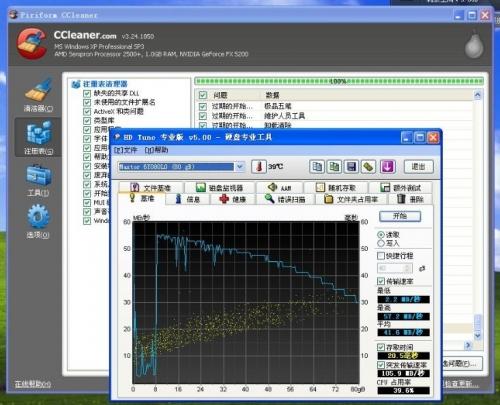
Task: Uncheck the result row checkbox for 维护人员工具
Action: pos(202,116)
